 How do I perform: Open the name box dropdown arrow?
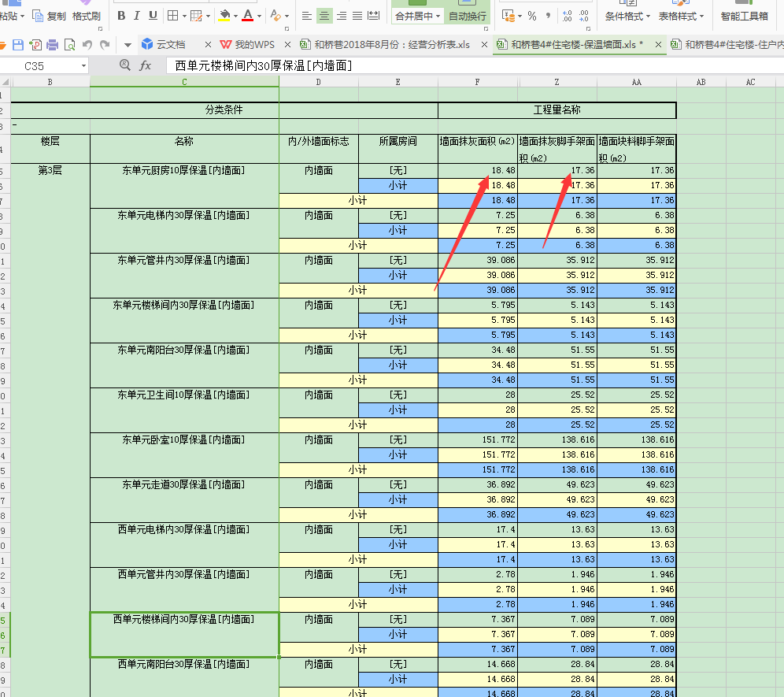pyautogui.click(x=83, y=66)
